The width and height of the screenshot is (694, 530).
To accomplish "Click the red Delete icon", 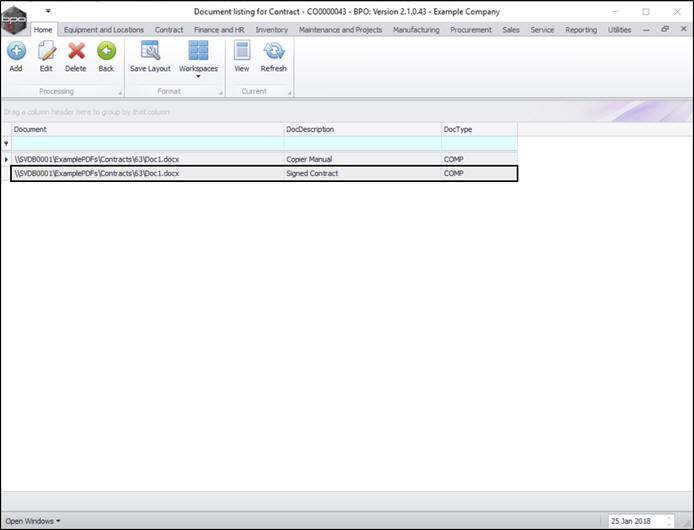I will [76, 51].
